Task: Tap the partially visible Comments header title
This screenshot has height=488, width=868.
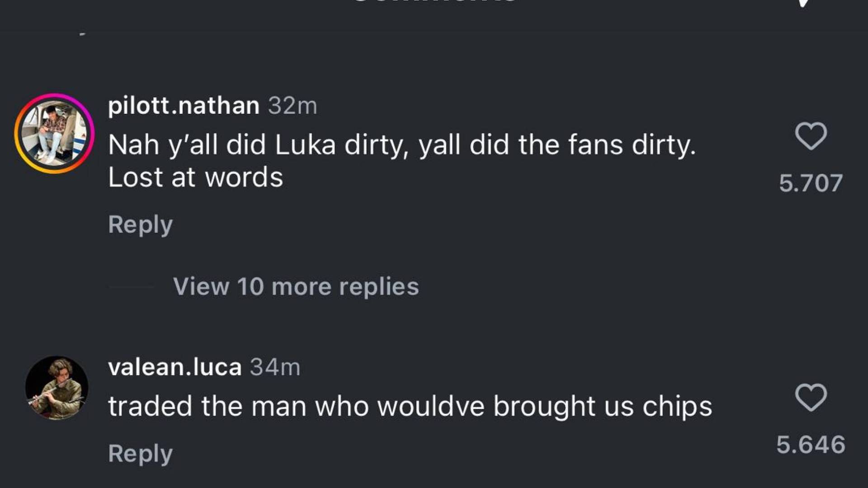Action: click(x=433, y=2)
